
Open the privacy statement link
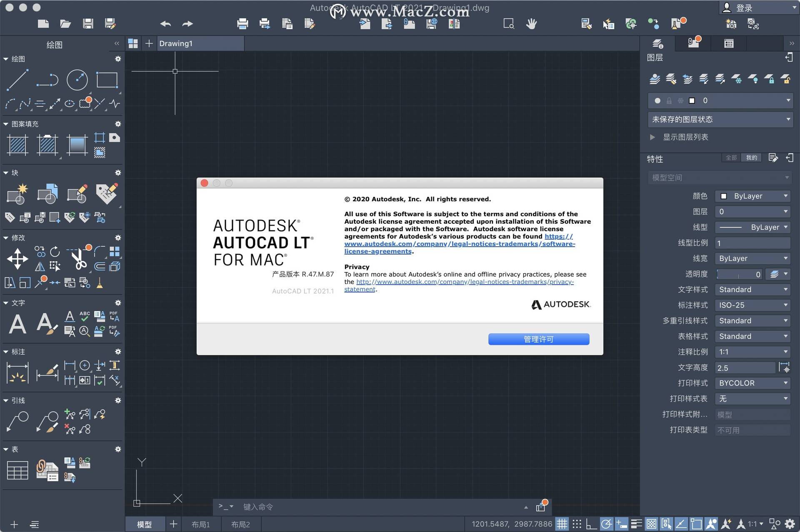coord(459,285)
